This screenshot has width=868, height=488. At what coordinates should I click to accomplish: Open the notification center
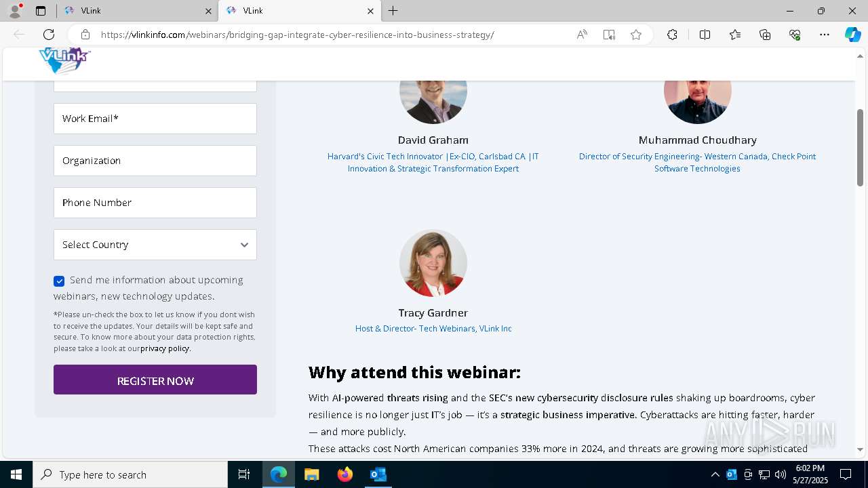tap(846, 474)
